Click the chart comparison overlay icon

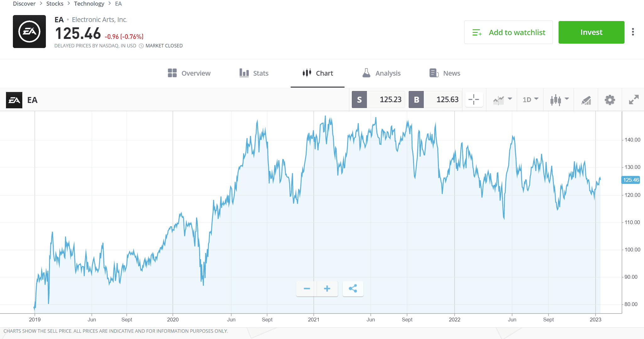[499, 100]
